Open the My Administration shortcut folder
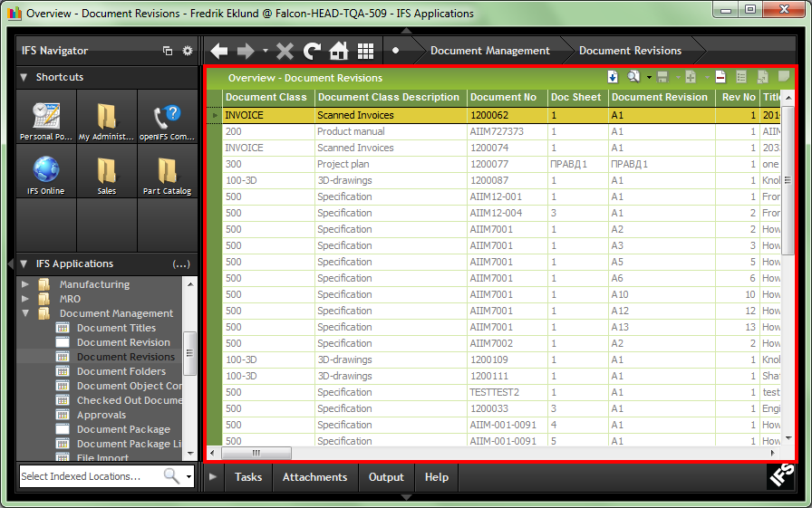 [107, 116]
